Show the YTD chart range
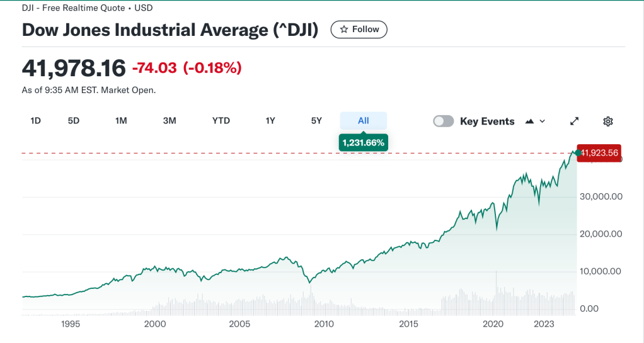This screenshot has height=343, width=644. click(221, 121)
